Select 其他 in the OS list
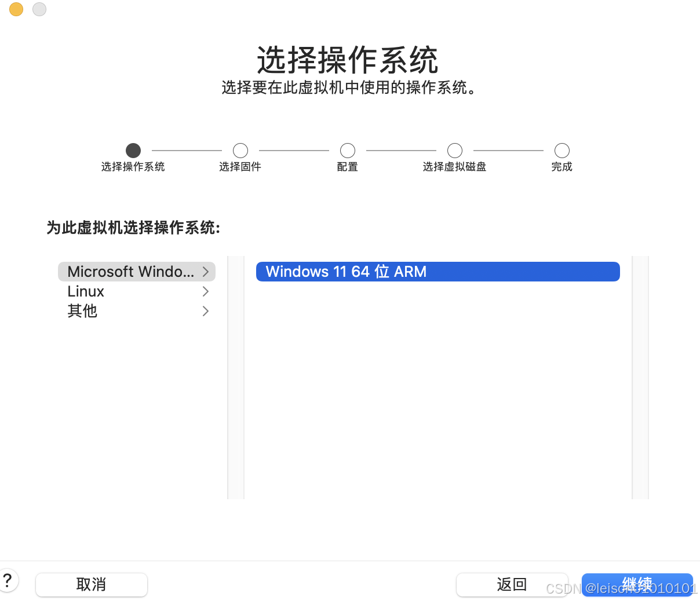Screen dimensions: 700x600 pos(137,311)
